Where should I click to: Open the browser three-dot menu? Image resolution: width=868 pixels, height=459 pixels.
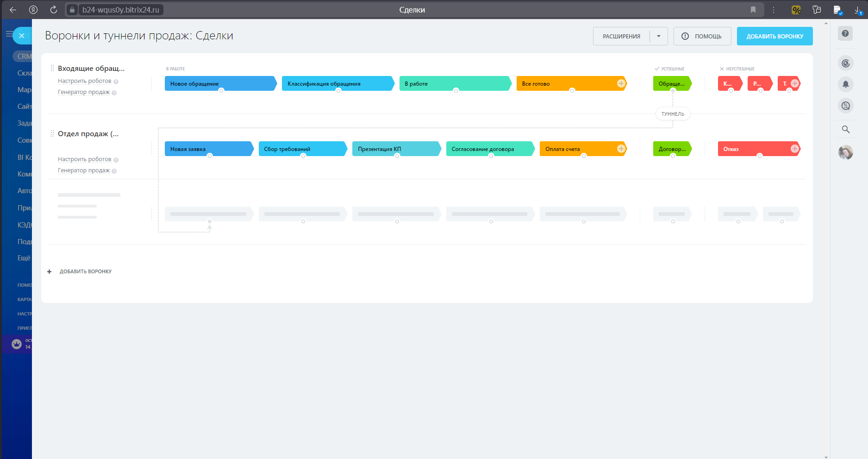coord(774,10)
